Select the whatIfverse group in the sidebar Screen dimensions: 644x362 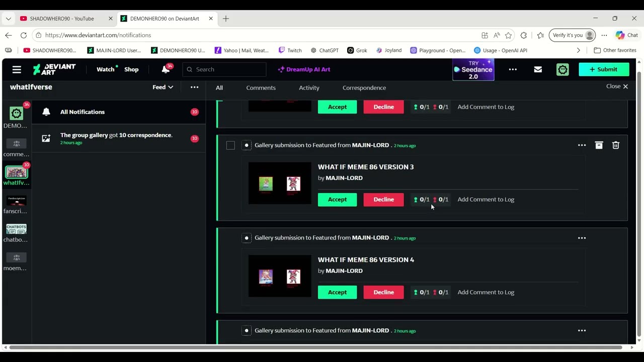(16, 171)
